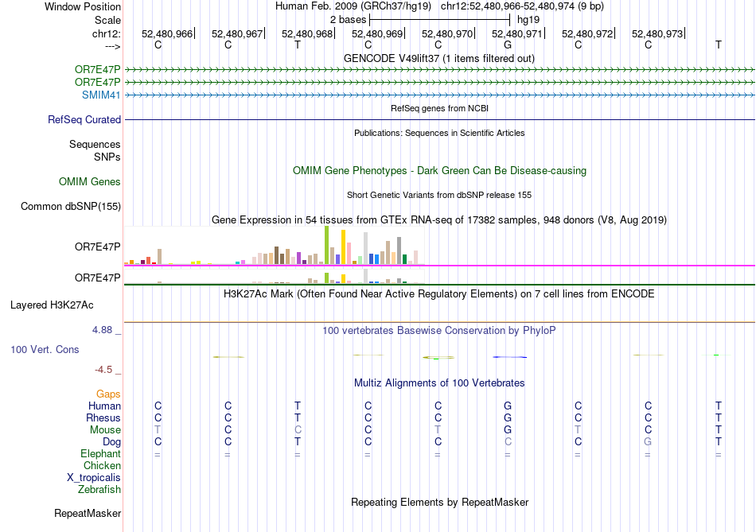Click the G base in the Mouse alignment row
Viewport: 756px width, 532px height.
click(508, 430)
